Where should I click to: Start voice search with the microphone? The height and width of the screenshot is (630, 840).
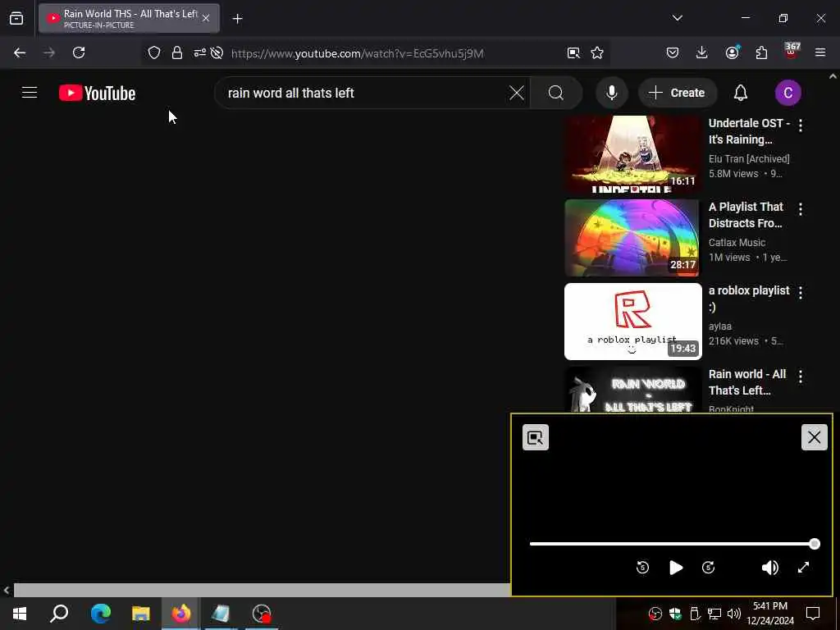pos(611,93)
